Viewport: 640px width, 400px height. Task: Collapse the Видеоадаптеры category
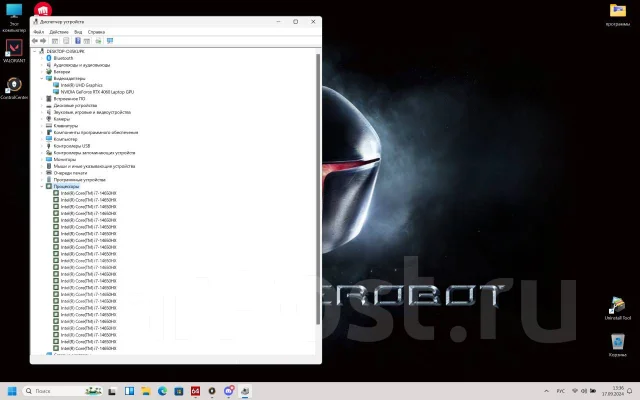point(42,78)
